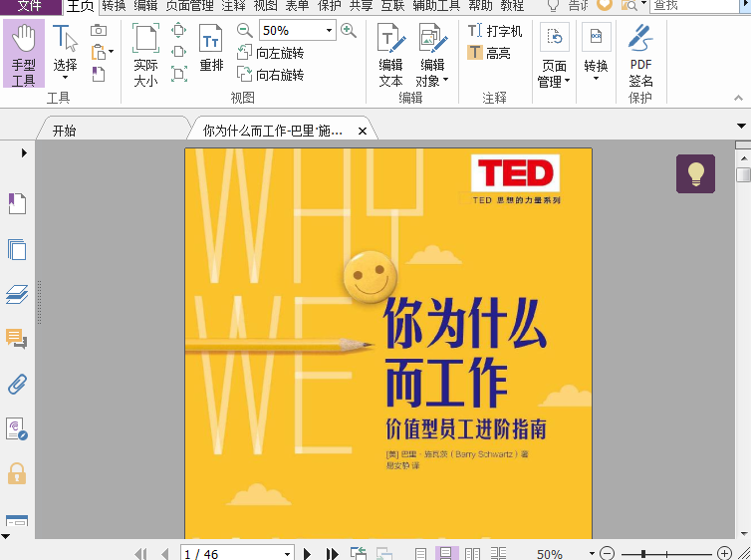Go to the first page
Image resolution: width=751 pixels, height=560 pixels.
[x=140, y=554]
